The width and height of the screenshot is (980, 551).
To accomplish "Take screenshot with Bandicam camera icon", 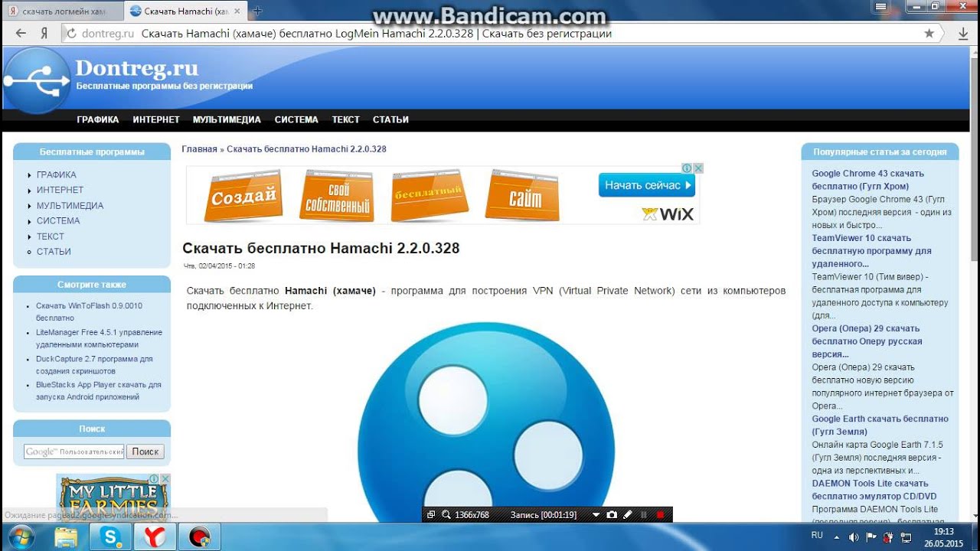I will 612,514.
